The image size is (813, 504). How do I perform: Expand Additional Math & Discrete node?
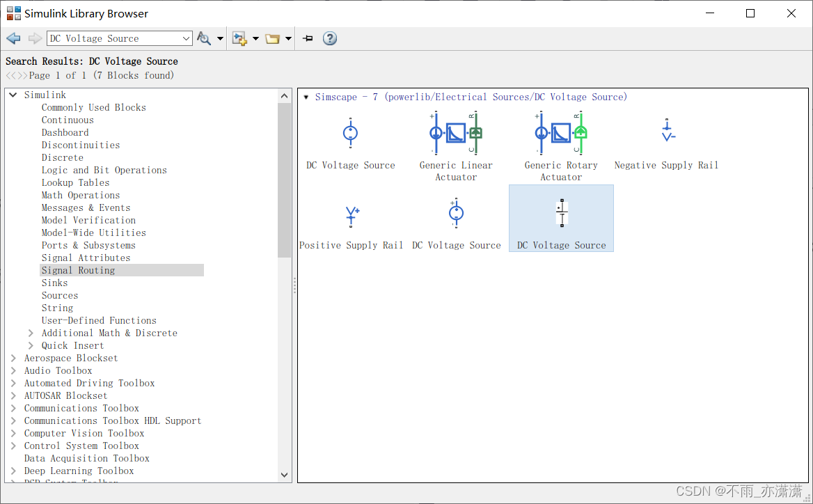31,333
